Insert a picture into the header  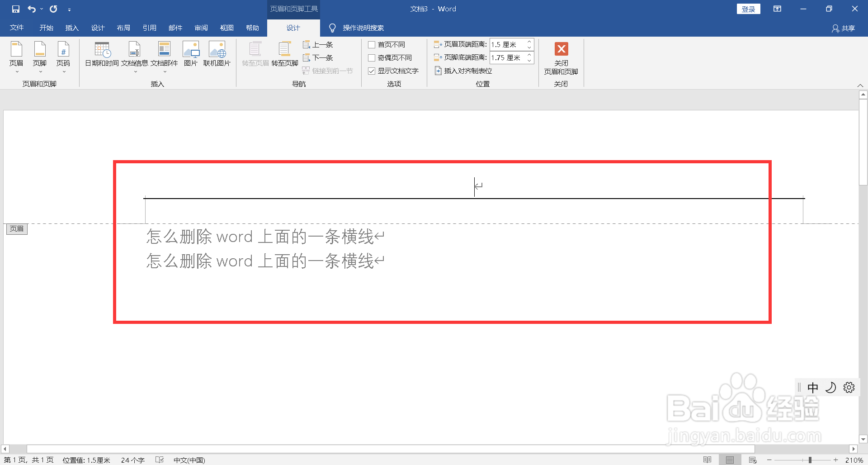191,54
